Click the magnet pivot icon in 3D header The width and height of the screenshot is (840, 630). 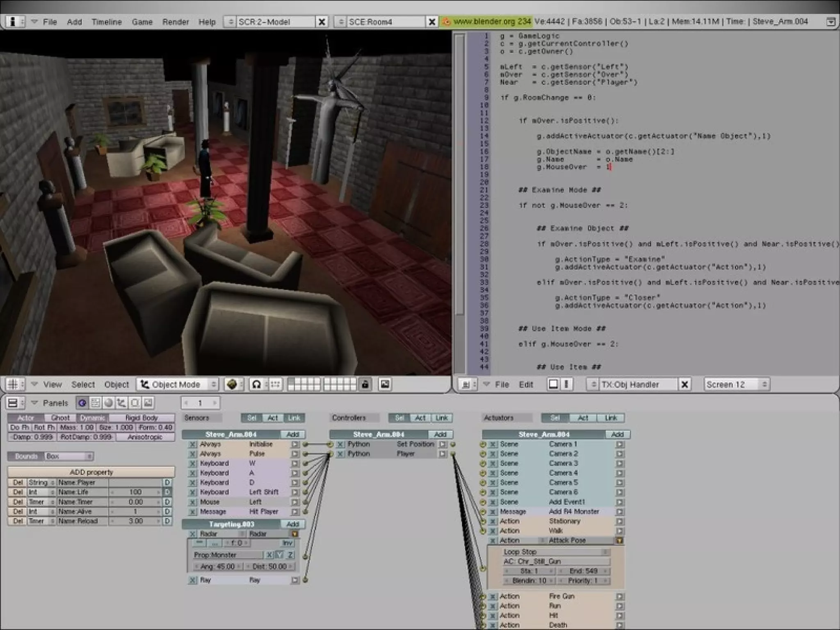click(256, 384)
